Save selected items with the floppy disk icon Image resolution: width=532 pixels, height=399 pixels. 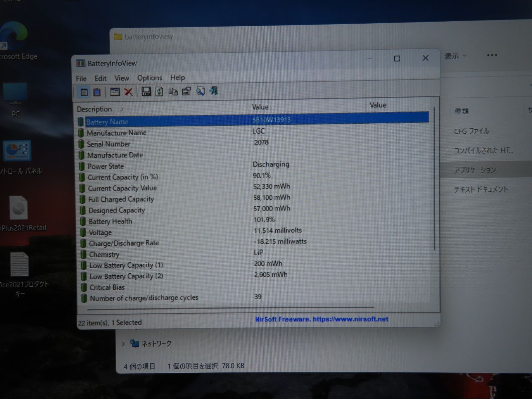(146, 91)
